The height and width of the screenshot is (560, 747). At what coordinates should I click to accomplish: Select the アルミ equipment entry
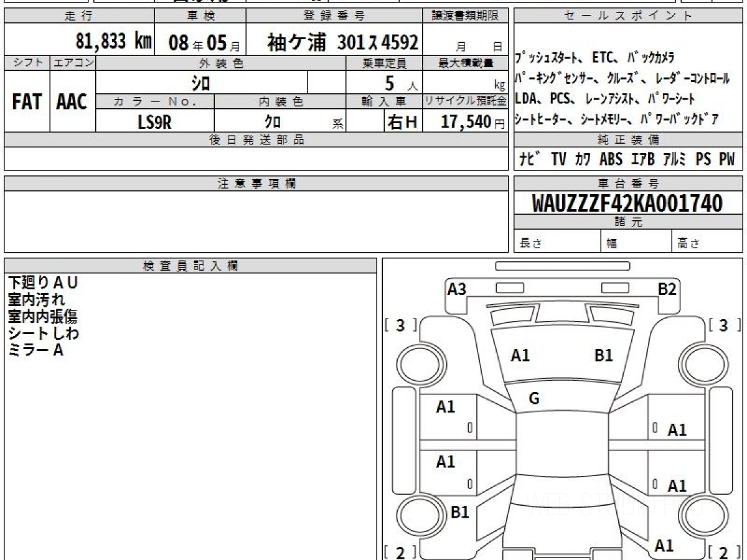point(675,159)
